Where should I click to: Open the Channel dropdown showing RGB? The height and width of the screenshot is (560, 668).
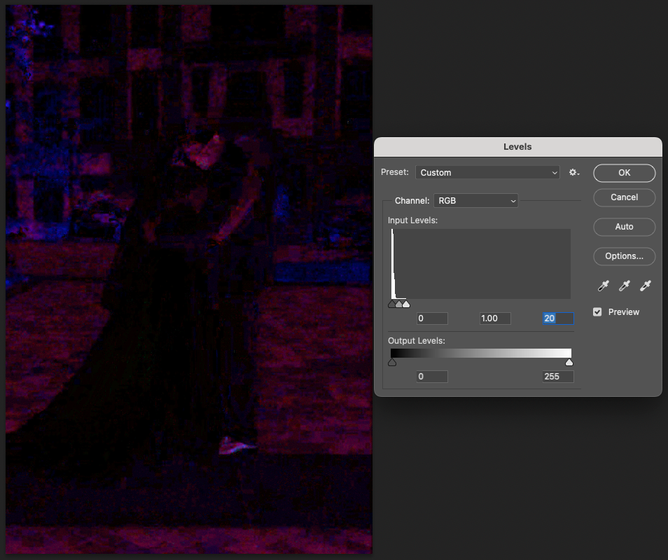point(476,201)
